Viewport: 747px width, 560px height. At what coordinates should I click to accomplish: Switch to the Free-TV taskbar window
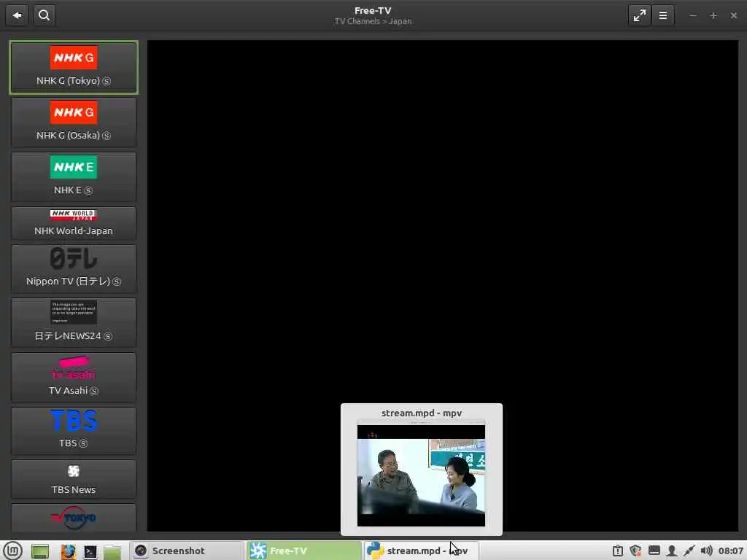point(304,551)
